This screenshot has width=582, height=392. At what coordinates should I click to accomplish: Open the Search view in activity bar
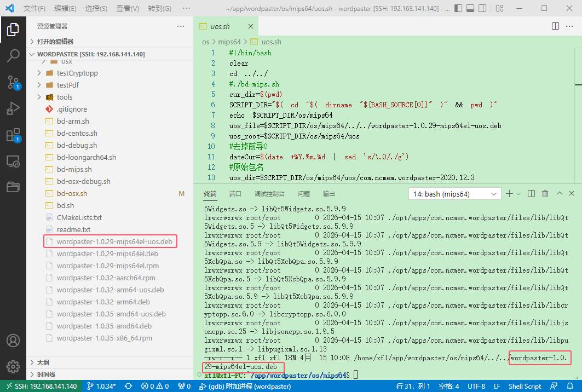pyautogui.click(x=13, y=56)
